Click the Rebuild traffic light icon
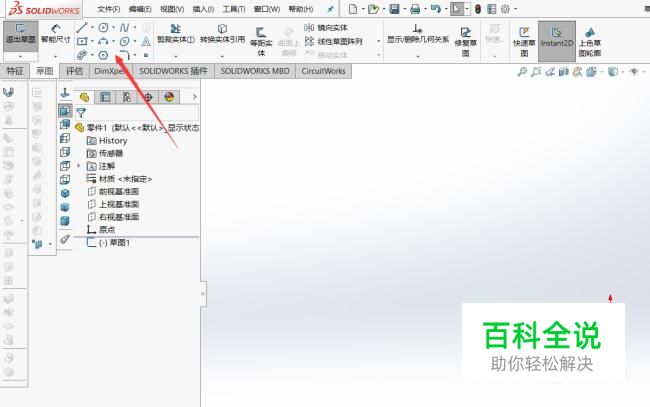650x407 pixels. 478,9
